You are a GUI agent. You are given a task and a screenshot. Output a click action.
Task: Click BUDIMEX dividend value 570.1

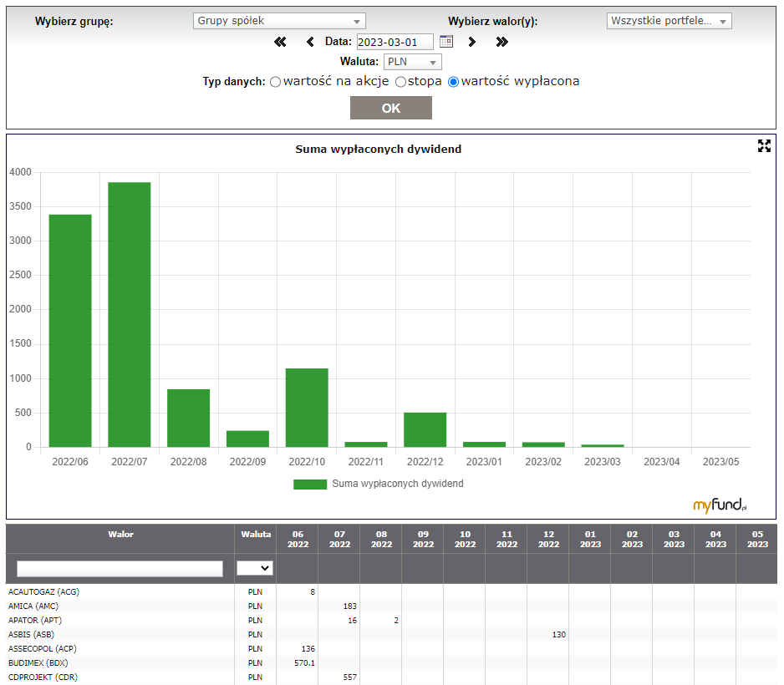304,663
